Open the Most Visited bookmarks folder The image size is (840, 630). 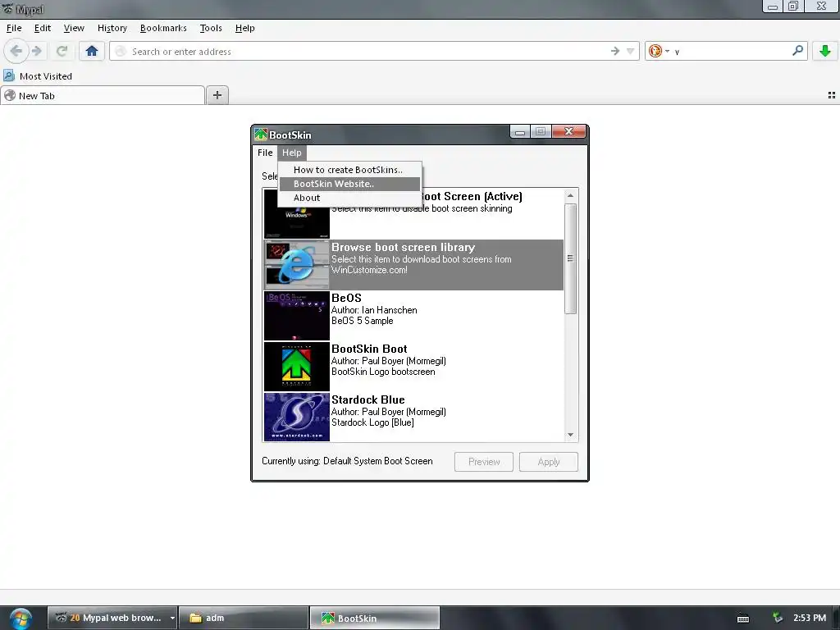pyautogui.click(x=38, y=76)
